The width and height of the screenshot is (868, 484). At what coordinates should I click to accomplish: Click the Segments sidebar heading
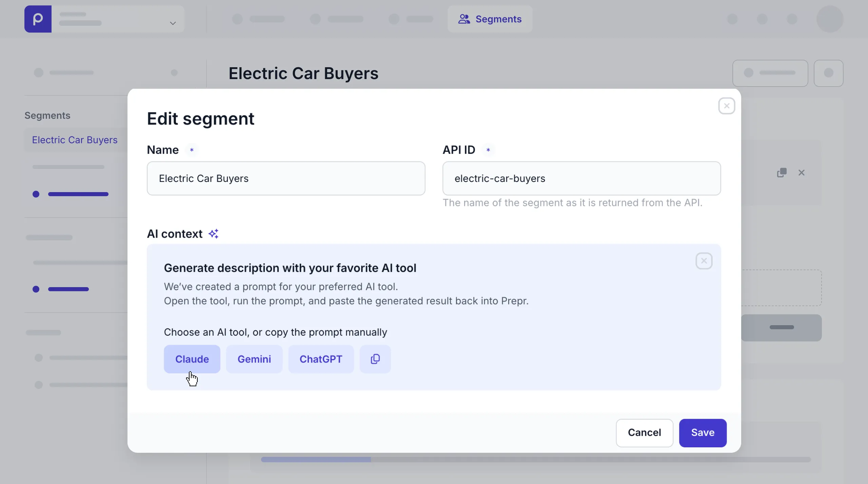coord(47,115)
